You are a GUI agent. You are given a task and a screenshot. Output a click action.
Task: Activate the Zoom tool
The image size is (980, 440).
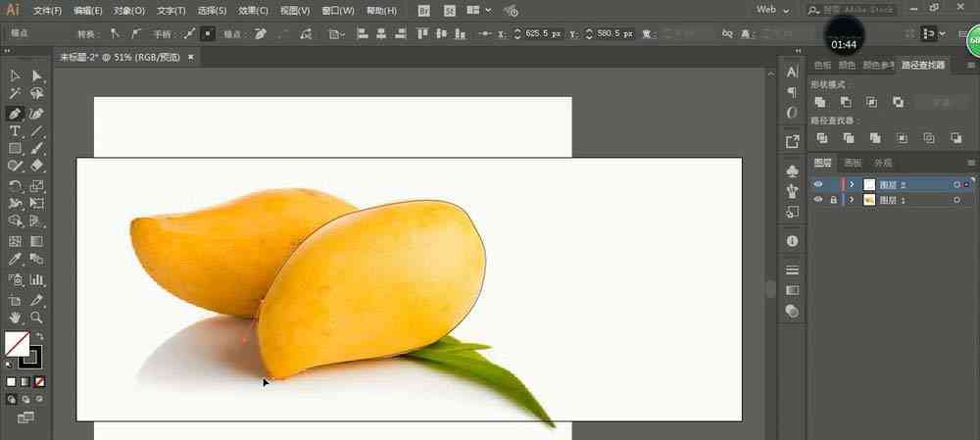37,317
